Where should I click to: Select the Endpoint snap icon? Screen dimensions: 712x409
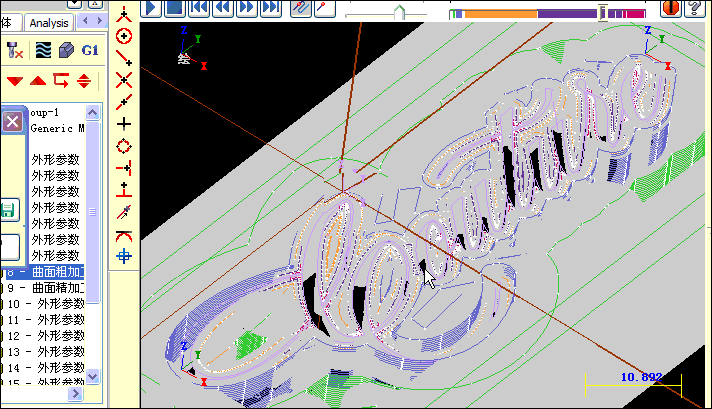pos(124,58)
